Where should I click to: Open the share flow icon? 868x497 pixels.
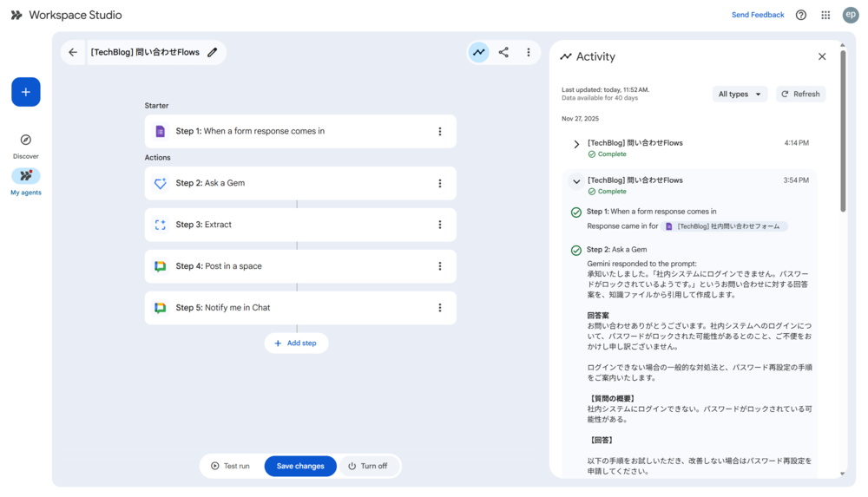(503, 53)
